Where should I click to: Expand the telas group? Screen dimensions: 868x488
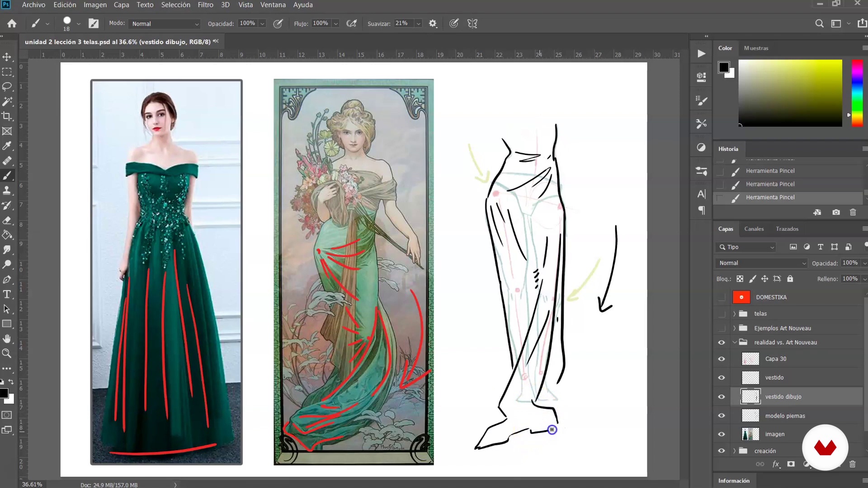click(734, 314)
